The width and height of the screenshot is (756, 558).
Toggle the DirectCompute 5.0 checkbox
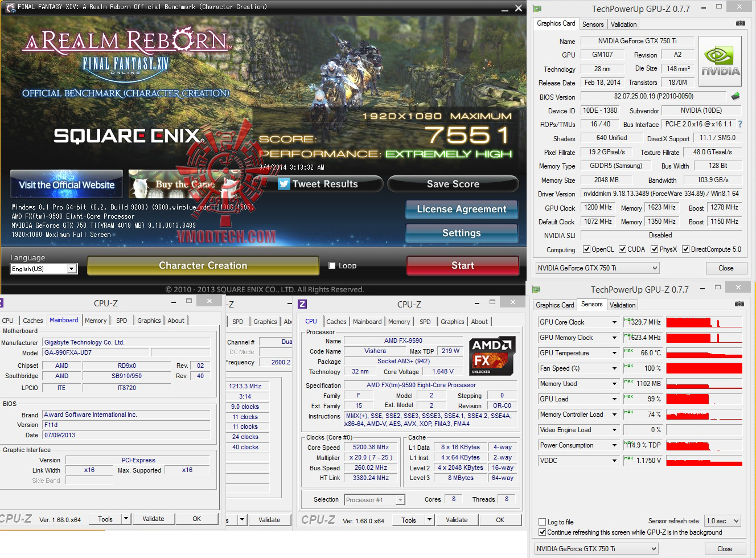tap(685, 249)
